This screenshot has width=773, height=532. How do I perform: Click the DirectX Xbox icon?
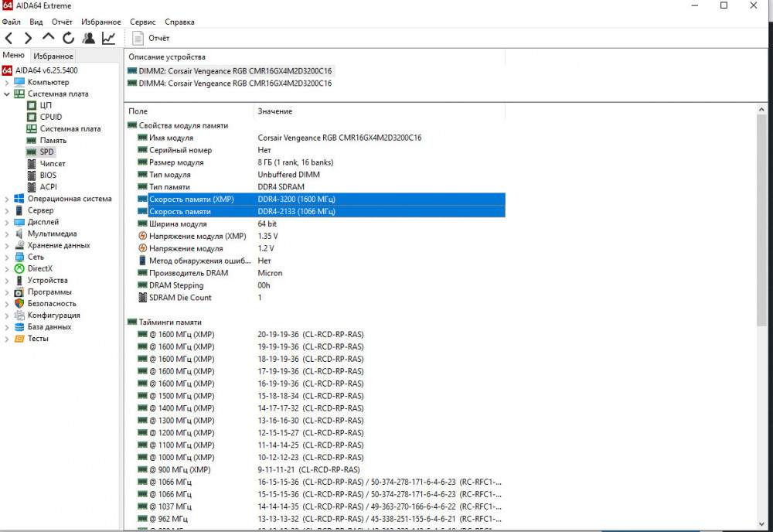19,269
